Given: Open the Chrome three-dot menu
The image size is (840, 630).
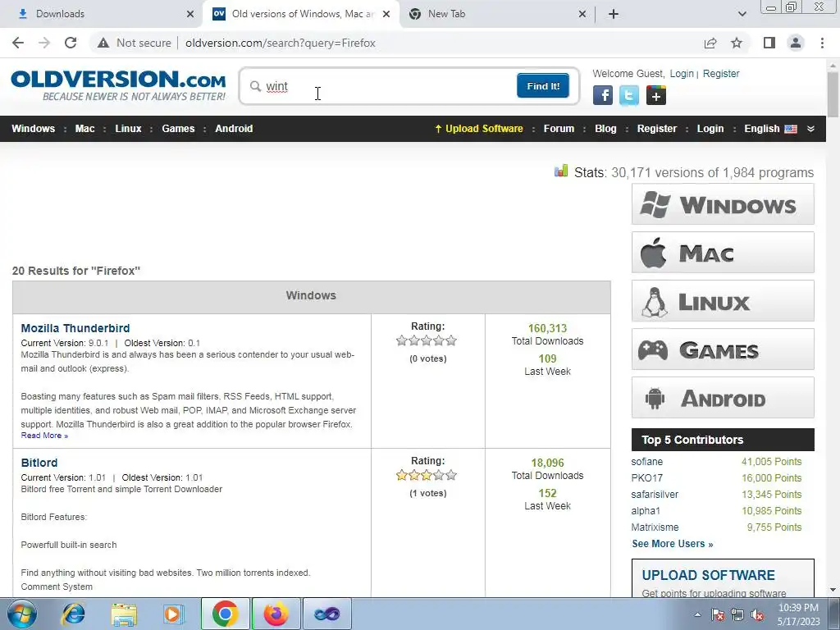Looking at the screenshot, I should (822, 43).
